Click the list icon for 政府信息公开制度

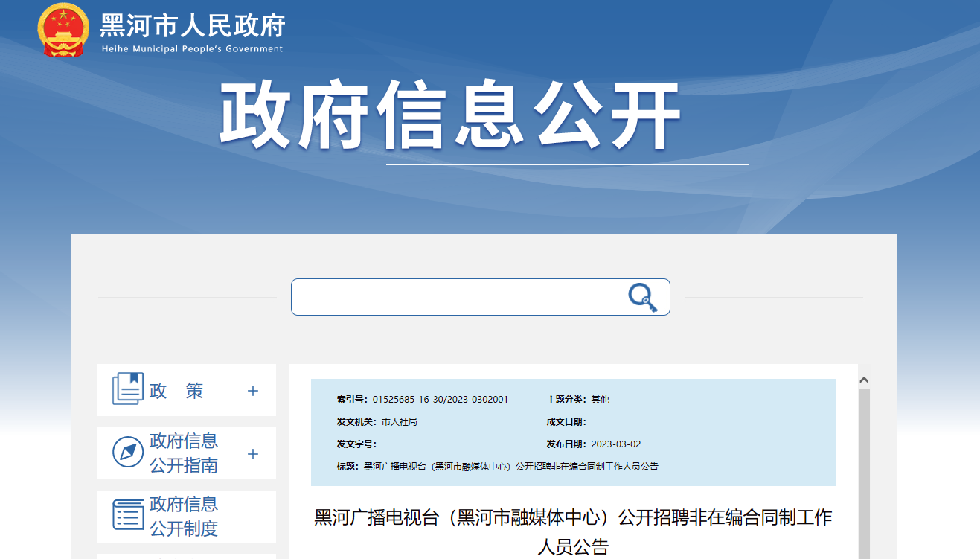coord(127,515)
